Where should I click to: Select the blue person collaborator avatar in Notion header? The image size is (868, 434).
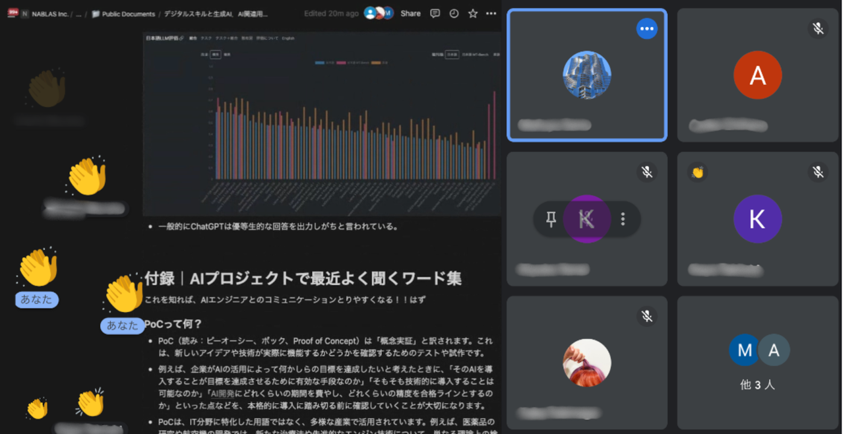coord(370,13)
